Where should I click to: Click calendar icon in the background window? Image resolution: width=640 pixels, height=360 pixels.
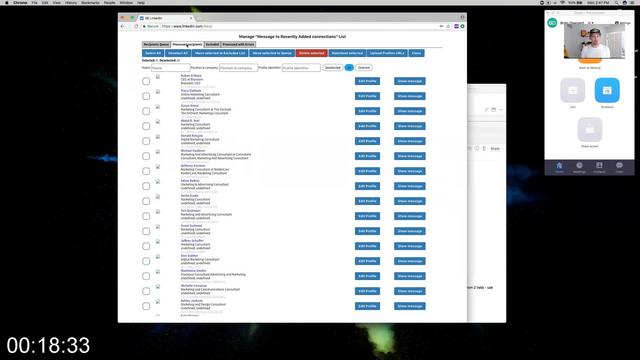coord(493,109)
